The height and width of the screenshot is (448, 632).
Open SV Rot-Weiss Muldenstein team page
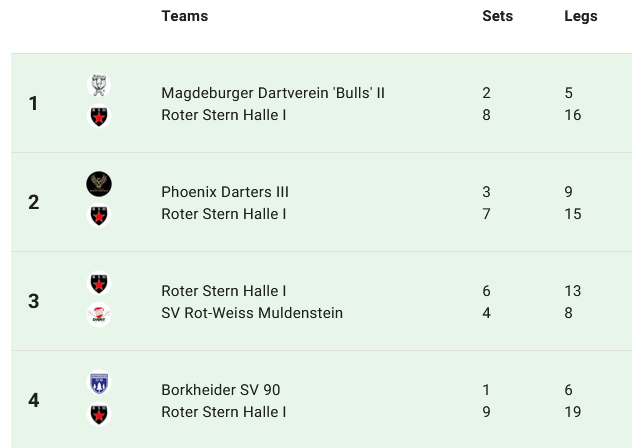[252, 313]
